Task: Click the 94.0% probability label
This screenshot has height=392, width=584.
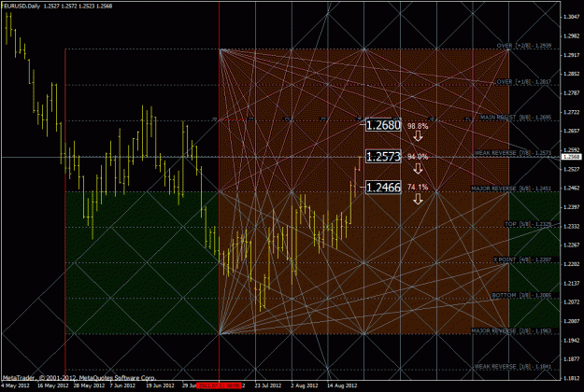Action: [418, 157]
